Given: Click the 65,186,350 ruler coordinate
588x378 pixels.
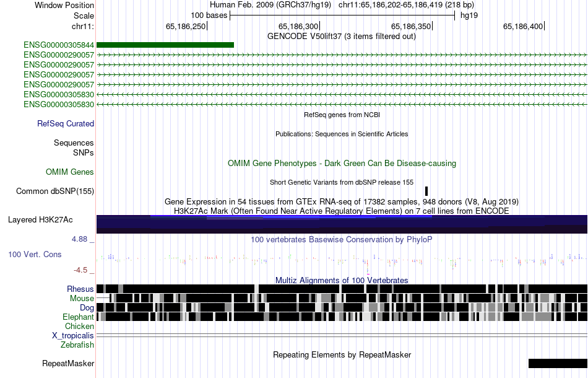Looking at the screenshot, I should coord(410,26).
